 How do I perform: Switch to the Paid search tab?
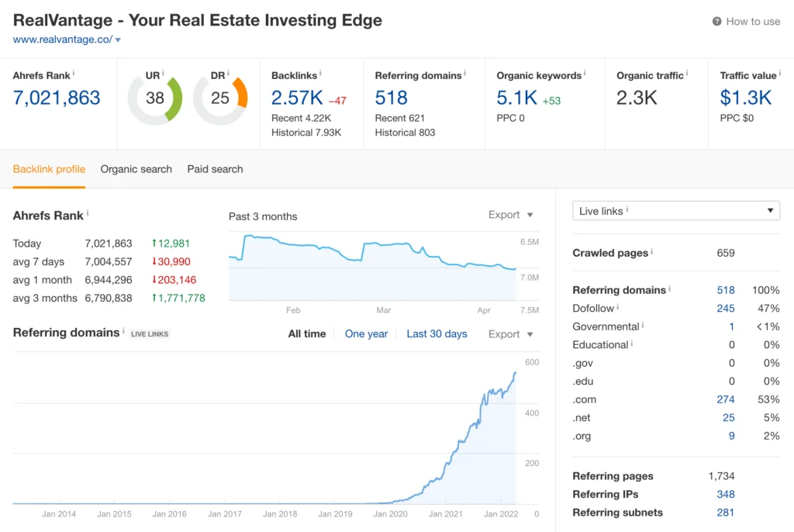click(x=215, y=169)
